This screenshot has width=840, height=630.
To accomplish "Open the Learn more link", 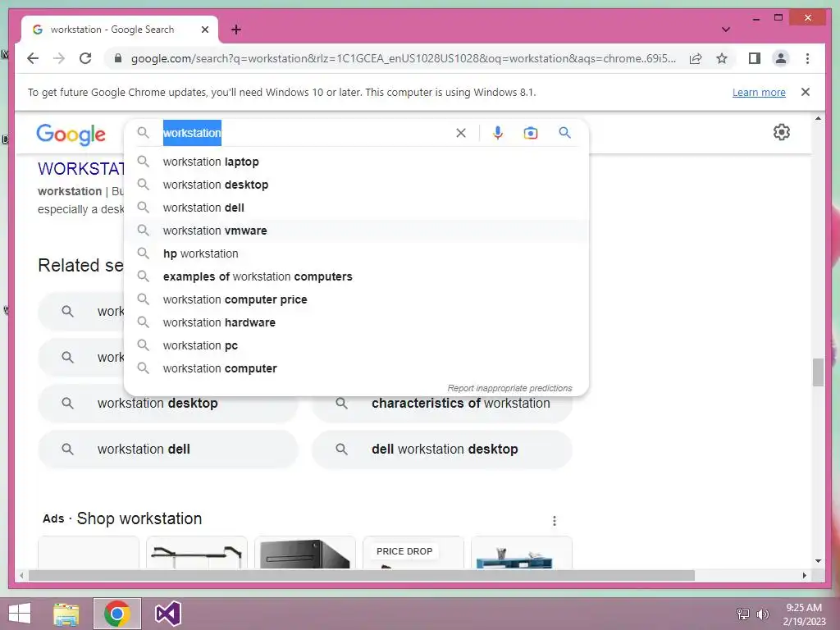I will [759, 92].
